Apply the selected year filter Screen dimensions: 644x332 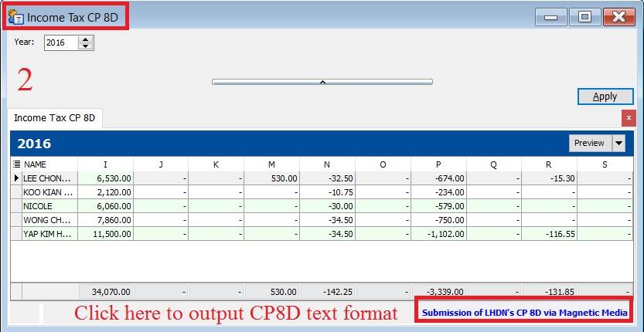[x=605, y=97]
